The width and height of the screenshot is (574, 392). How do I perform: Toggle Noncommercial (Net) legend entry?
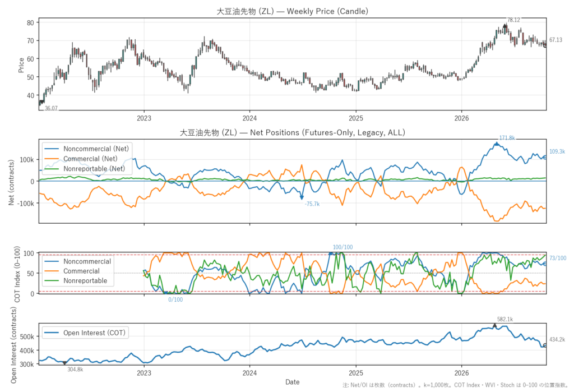coord(86,149)
